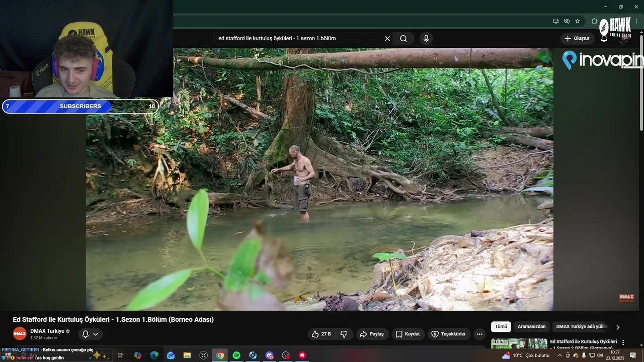Image resolution: width=644 pixels, height=362 pixels.
Task: Click the Paylaş share button
Action: 372,334
